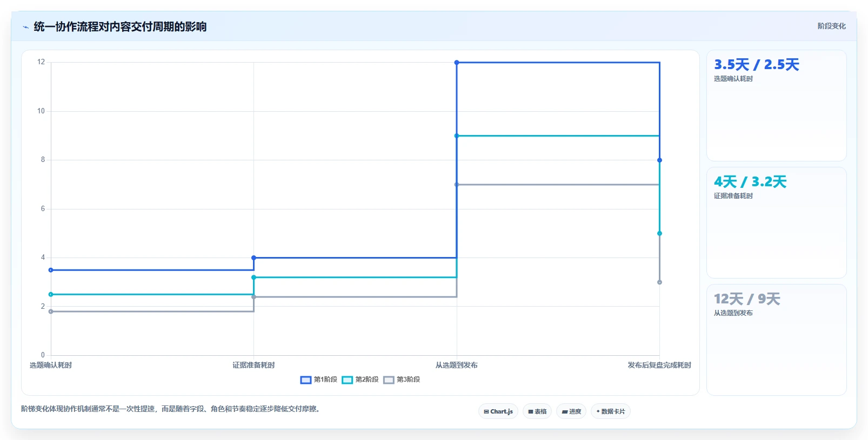
Task: Click the 3.5天 / 2.5天 stat card
Action: click(776, 105)
